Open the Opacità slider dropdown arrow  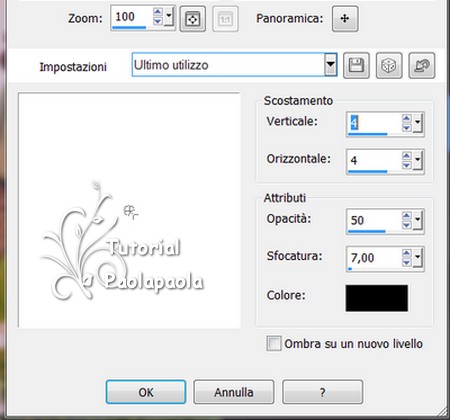[x=418, y=221]
